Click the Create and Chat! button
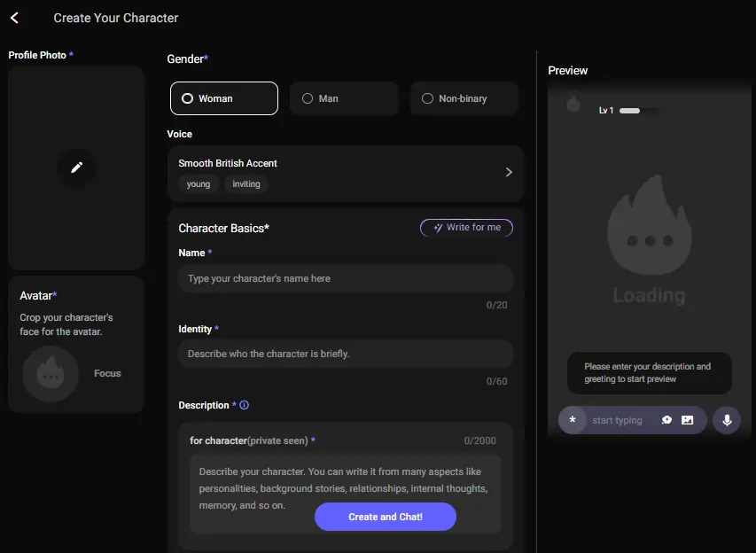Screen dimensions: 756x553 tap(386, 517)
